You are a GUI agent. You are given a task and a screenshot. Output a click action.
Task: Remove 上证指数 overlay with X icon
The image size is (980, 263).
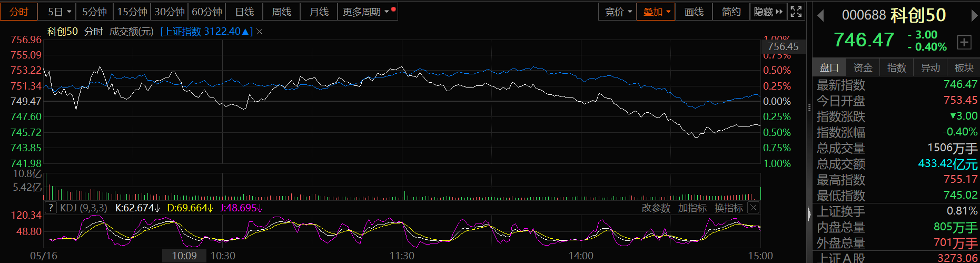259,32
